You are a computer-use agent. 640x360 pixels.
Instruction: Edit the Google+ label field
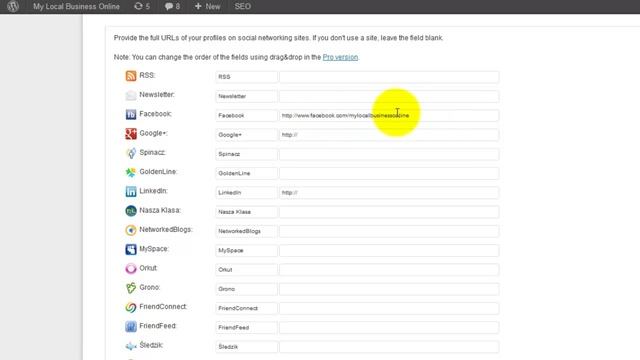coord(246,135)
